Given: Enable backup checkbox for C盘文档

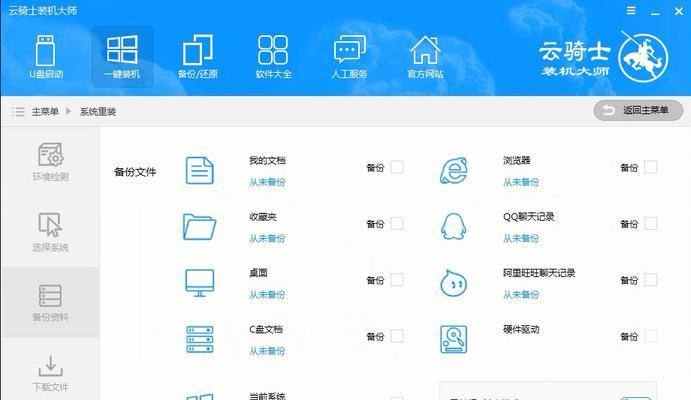Looking at the screenshot, I should pos(397,336).
